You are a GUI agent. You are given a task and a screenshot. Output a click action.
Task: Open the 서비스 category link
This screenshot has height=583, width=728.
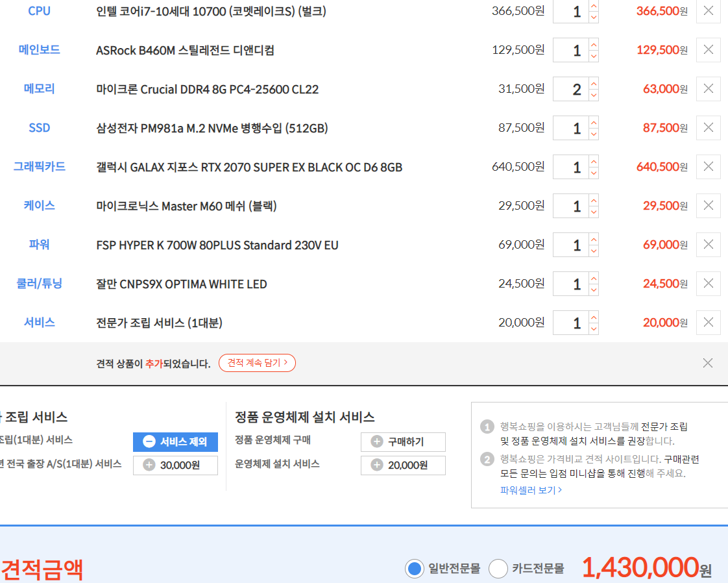click(x=39, y=323)
